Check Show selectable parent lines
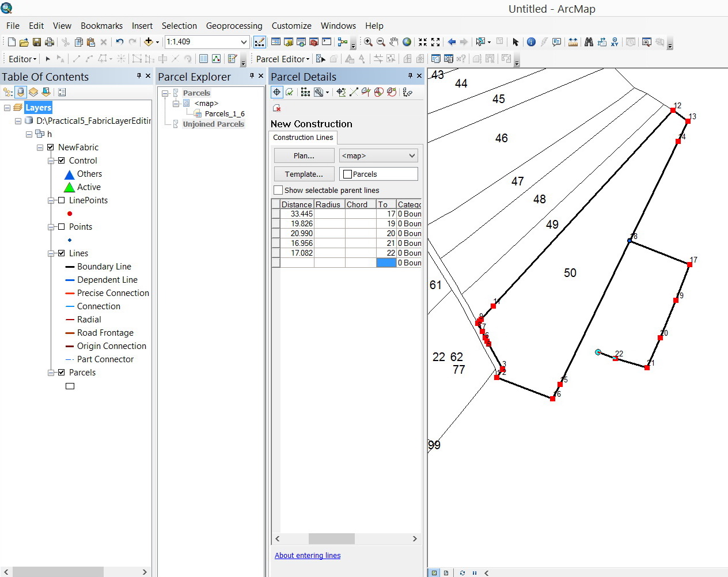The height and width of the screenshot is (577, 728). 279,190
